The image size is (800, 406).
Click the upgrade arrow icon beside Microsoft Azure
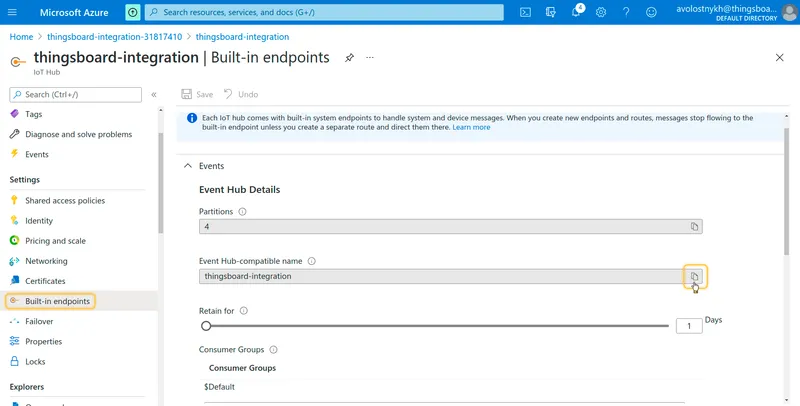pos(133,13)
